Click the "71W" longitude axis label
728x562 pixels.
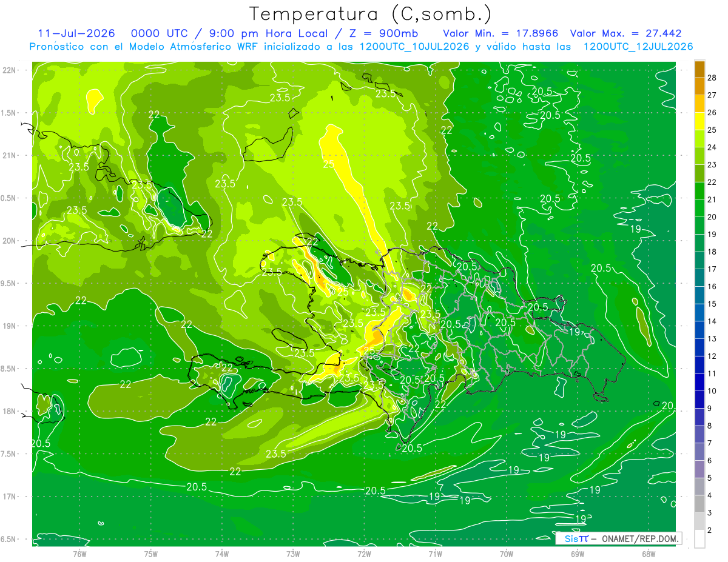[435, 554]
